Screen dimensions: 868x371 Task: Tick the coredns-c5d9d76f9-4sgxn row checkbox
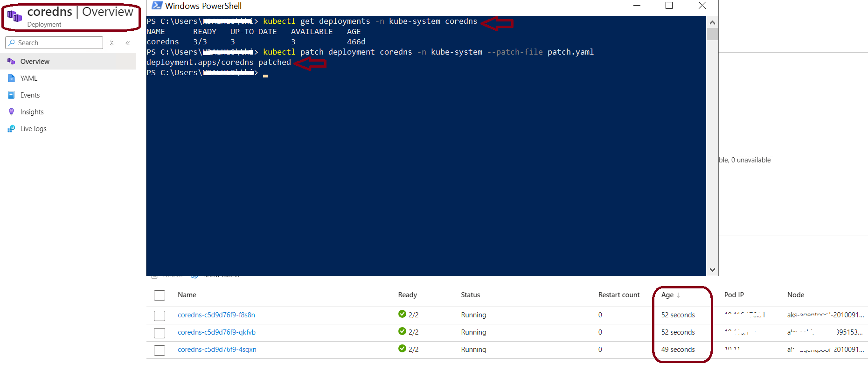point(160,350)
